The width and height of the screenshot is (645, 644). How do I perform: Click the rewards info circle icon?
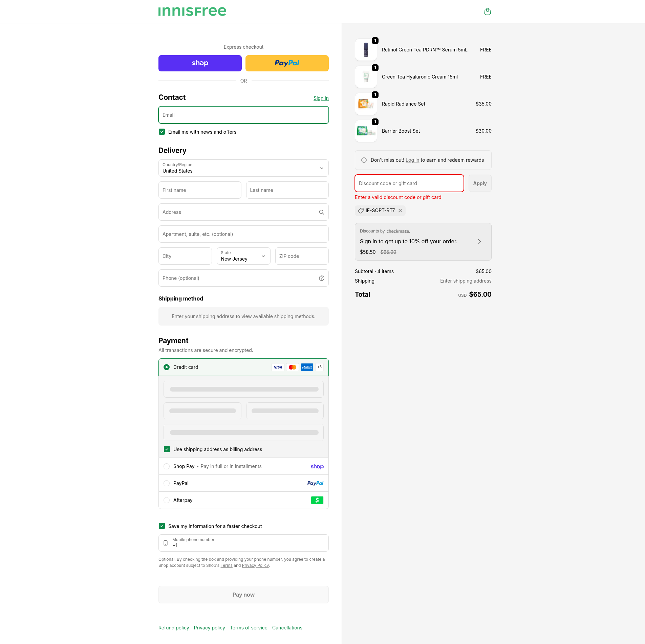pyautogui.click(x=364, y=160)
